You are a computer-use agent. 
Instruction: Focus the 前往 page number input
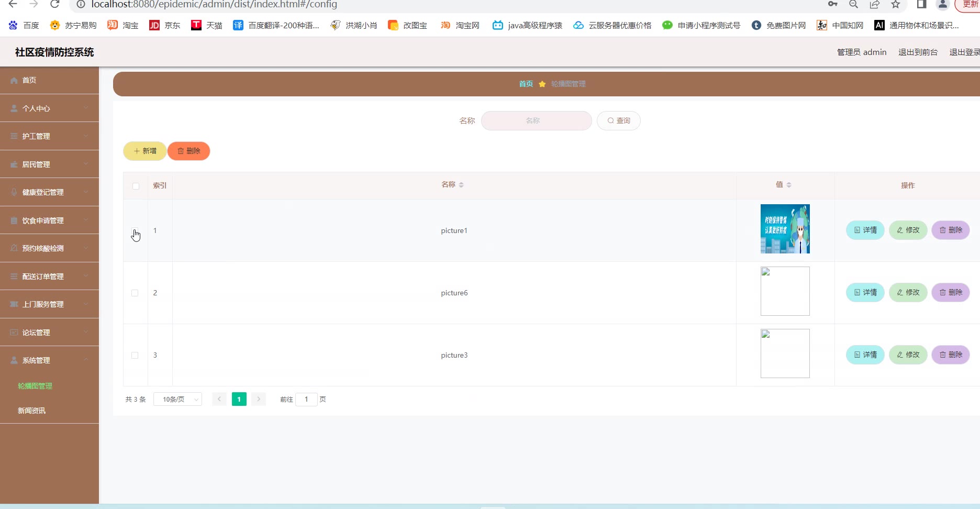(306, 399)
